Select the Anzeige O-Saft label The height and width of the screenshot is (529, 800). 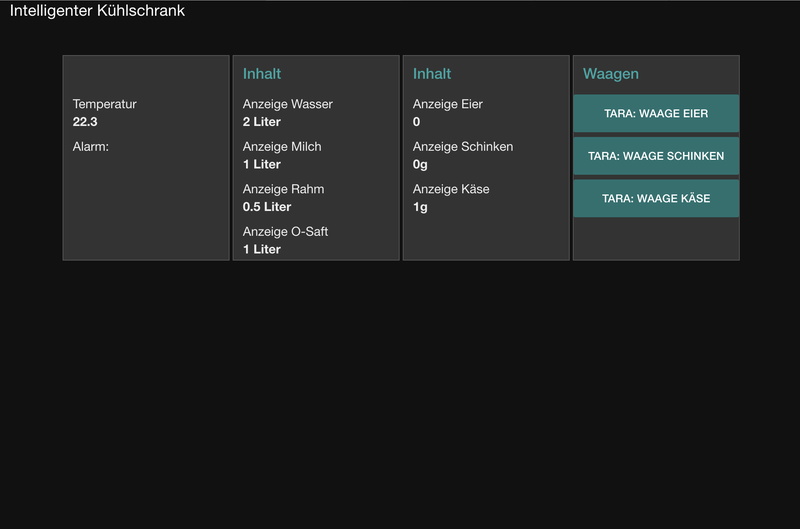pos(285,231)
